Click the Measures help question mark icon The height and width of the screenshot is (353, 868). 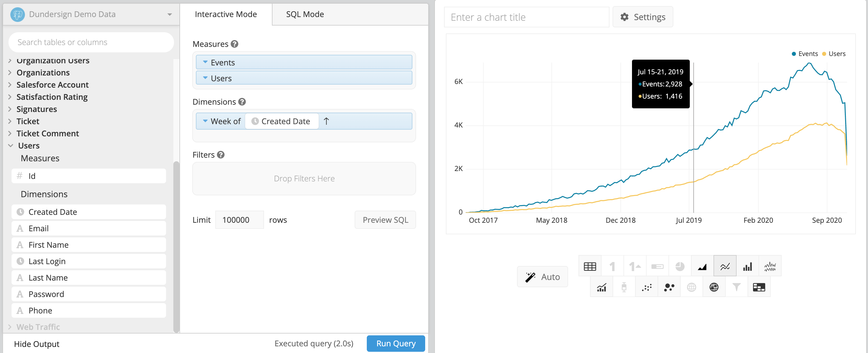pos(234,44)
